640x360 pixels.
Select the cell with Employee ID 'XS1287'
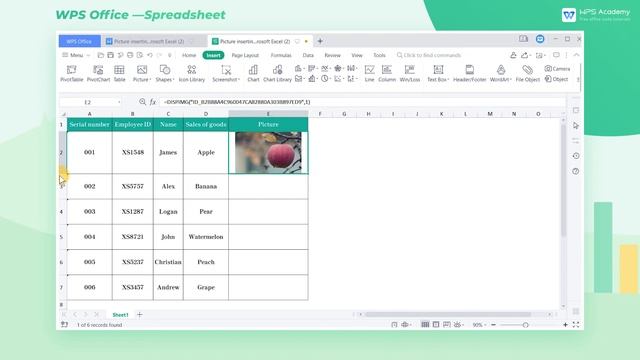tap(133, 211)
